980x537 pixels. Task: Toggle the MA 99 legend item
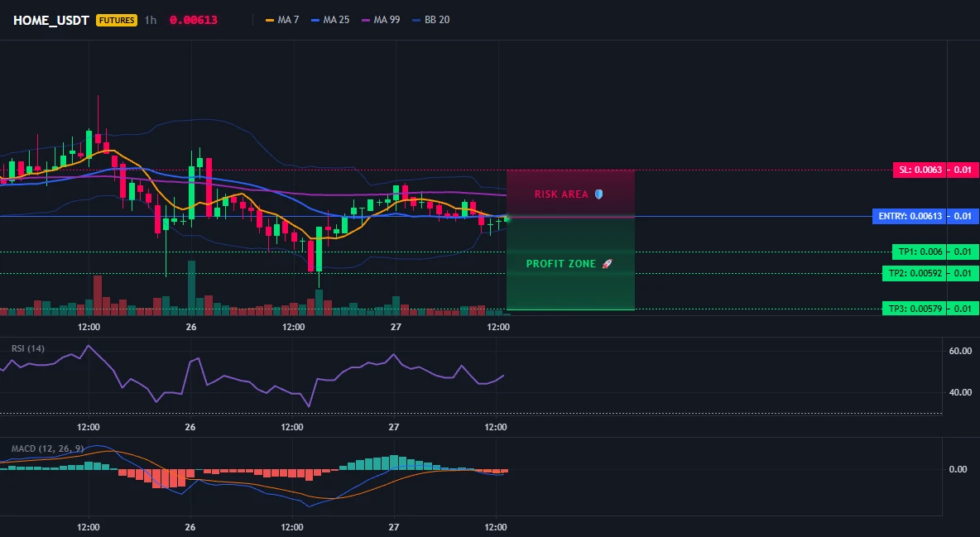tap(381, 20)
